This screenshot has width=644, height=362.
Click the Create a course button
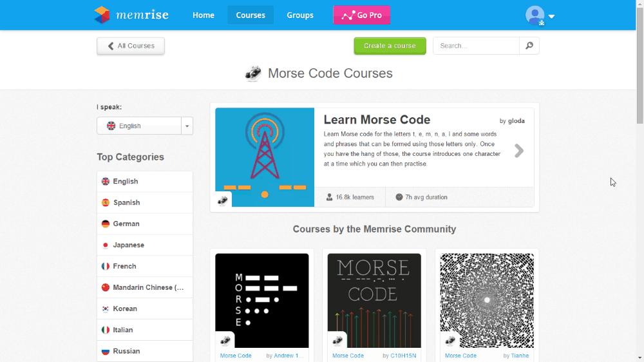coord(390,46)
